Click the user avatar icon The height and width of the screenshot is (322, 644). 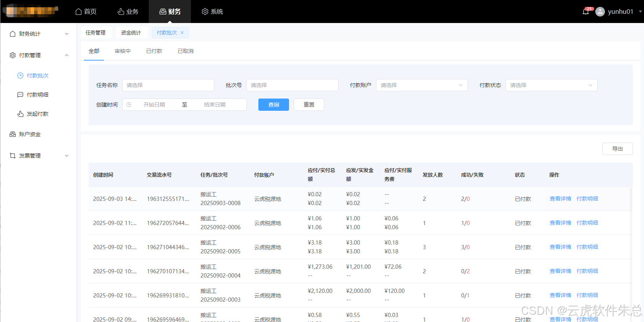click(x=600, y=12)
